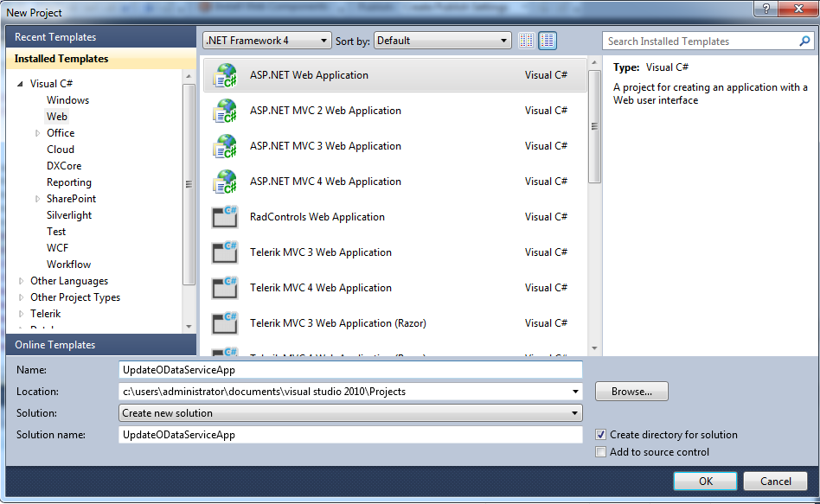This screenshot has width=820, height=504.
Task: Open the dialog help question mark
Action: (x=766, y=9)
